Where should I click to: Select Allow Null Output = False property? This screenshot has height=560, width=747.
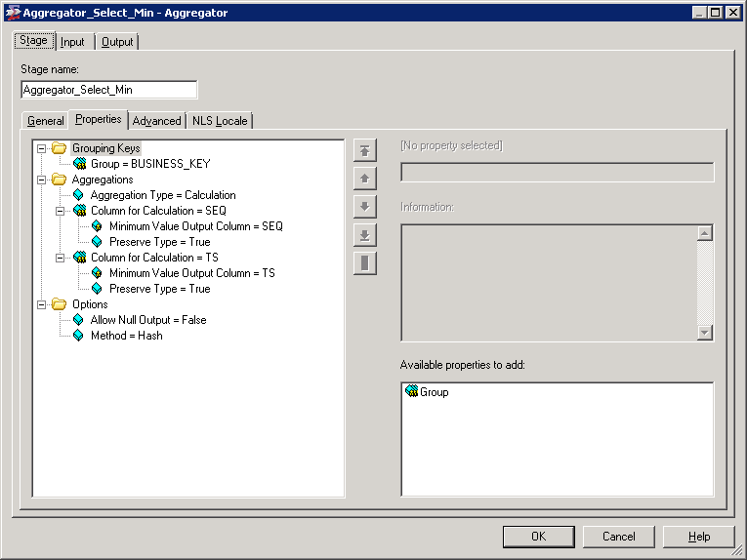point(148,320)
